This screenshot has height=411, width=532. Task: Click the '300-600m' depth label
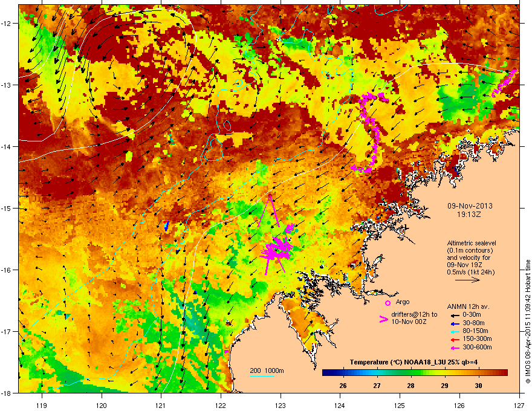(477, 348)
